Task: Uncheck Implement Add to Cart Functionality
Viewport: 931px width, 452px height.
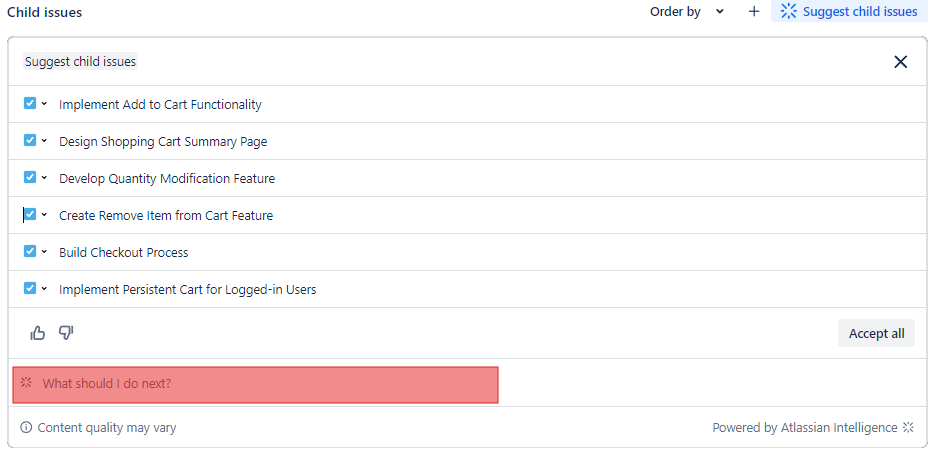Action: click(30, 103)
